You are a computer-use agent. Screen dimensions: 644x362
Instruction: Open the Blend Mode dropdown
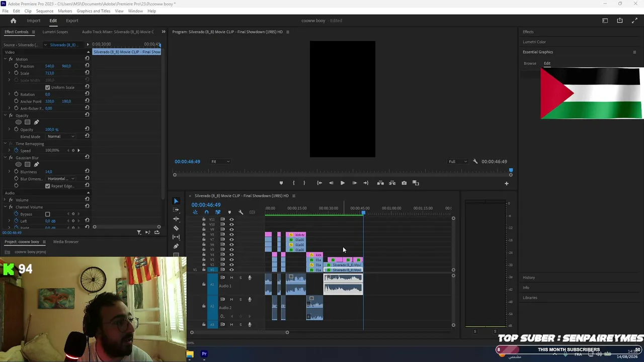pos(61,136)
